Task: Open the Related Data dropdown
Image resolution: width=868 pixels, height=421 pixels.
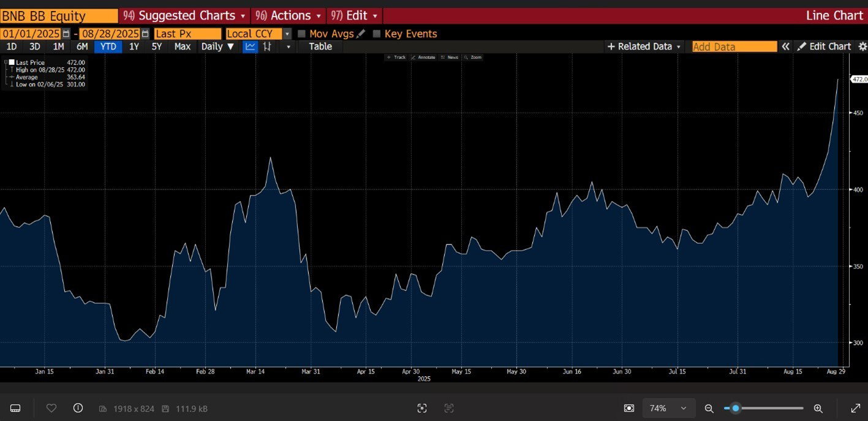Action: click(x=644, y=47)
